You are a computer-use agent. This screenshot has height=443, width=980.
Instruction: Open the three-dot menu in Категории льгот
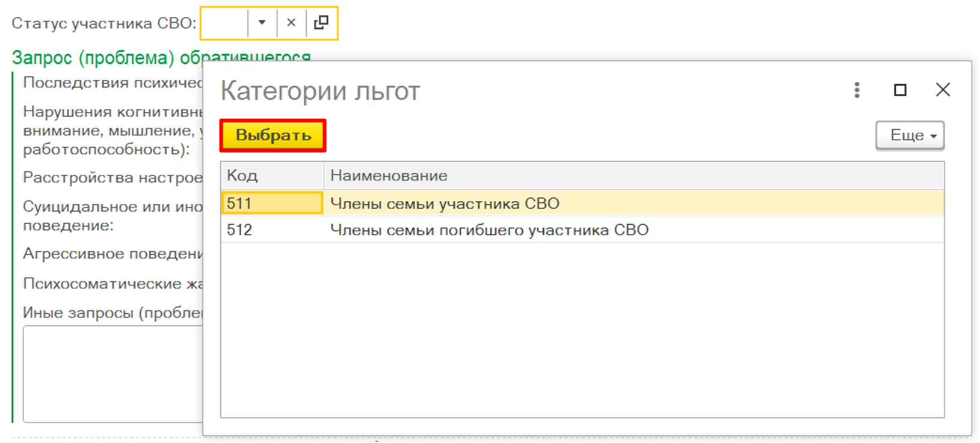click(857, 90)
